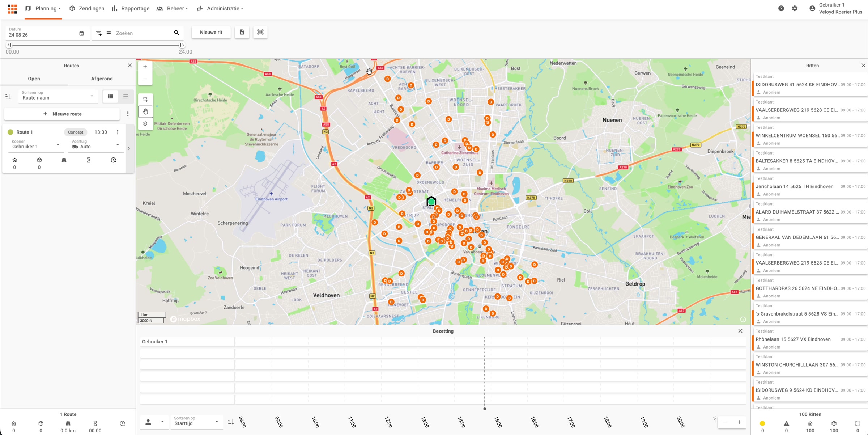Click the green depot marker on map
Screen dimensions: 868x435
(431, 201)
